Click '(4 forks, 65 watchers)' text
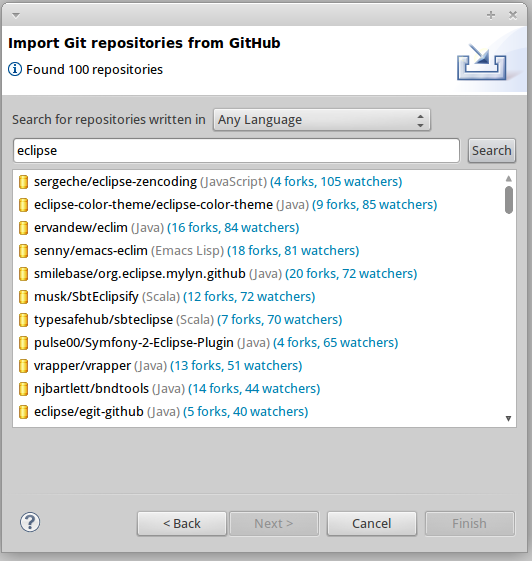This screenshot has height=561, width=532. click(336, 343)
